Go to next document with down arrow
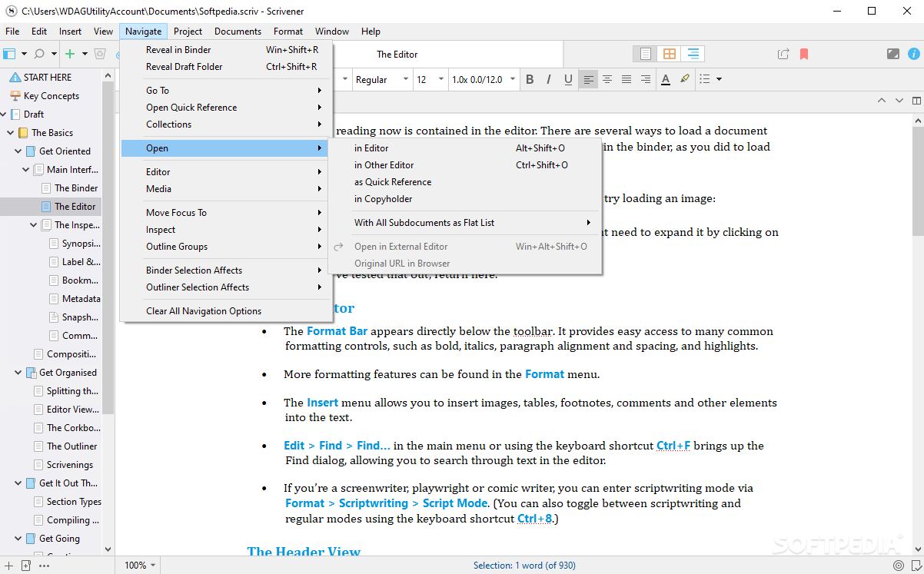The width and height of the screenshot is (924, 574). point(899,101)
